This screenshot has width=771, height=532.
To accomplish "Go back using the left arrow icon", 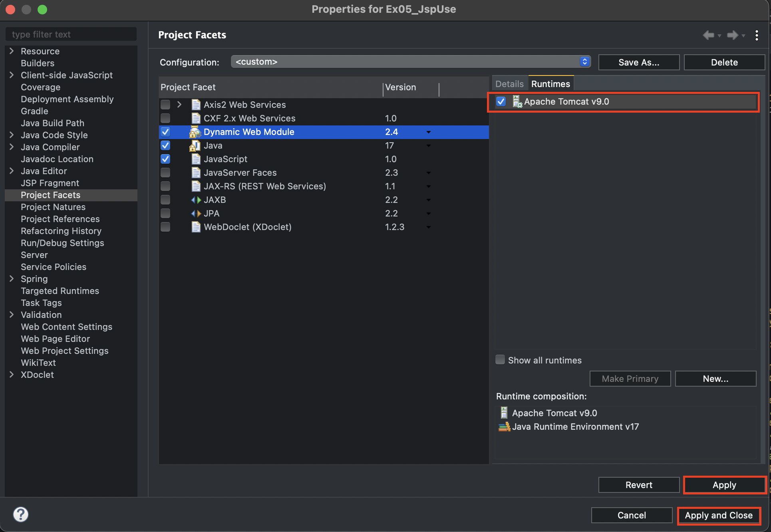I will click(708, 35).
